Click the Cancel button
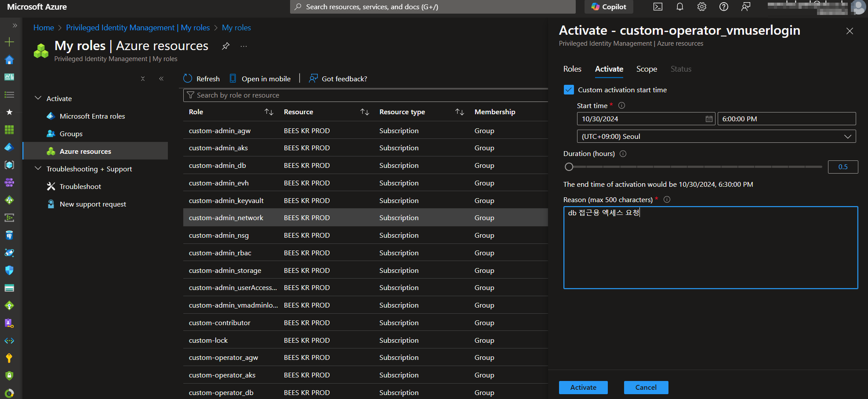Image resolution: width=868 pixels, height=399 pixels. (646, 387)
